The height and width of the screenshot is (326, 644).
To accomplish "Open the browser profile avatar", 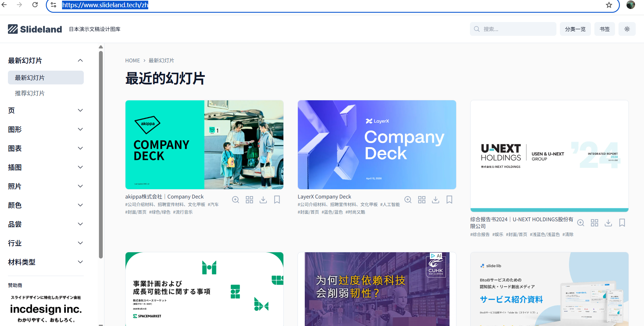I will pos(631,5).
